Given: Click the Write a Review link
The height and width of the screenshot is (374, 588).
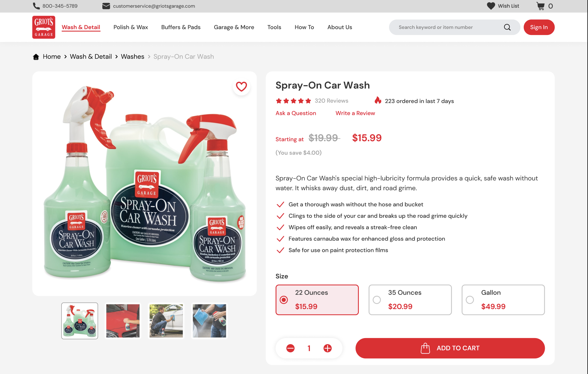Looking at the screenshot, I should click(355, 113).
